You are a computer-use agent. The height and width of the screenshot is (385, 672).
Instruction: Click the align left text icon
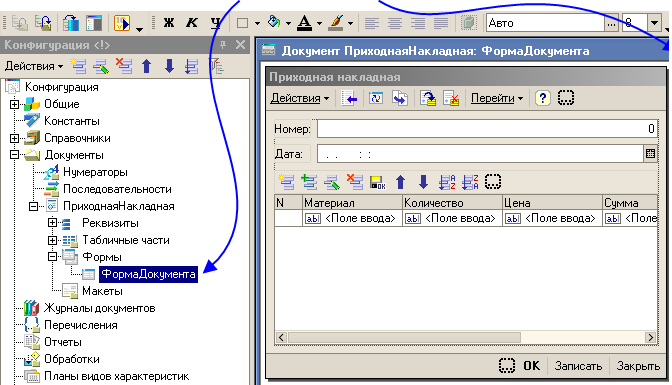coord(372,23)
